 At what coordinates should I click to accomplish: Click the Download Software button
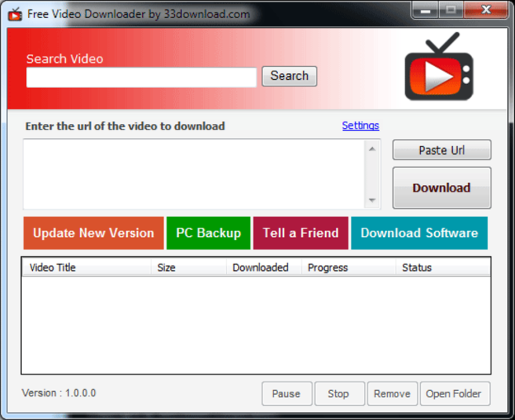coord(420,233)
